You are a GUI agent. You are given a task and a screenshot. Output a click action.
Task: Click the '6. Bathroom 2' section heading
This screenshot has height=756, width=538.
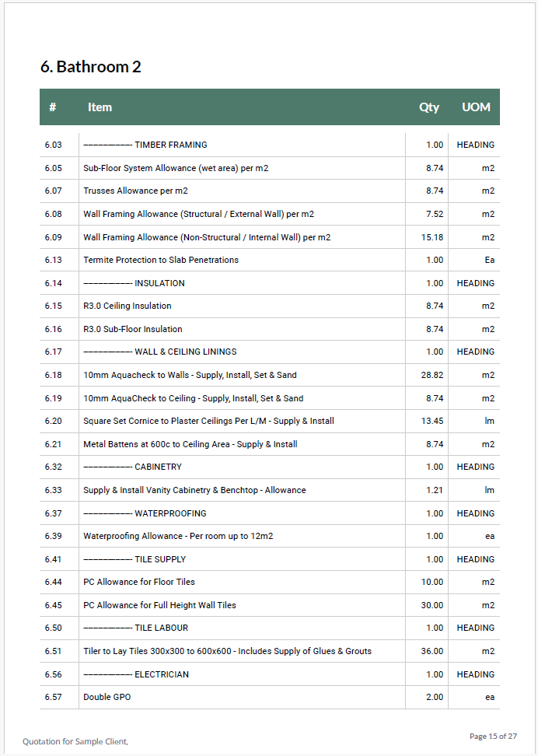[91, 67]
